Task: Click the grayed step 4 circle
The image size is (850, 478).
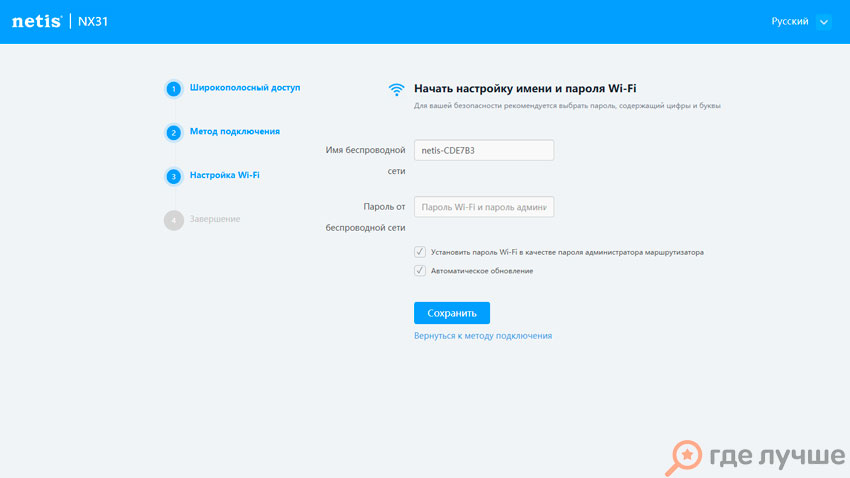Action: (x=173, y=220)
